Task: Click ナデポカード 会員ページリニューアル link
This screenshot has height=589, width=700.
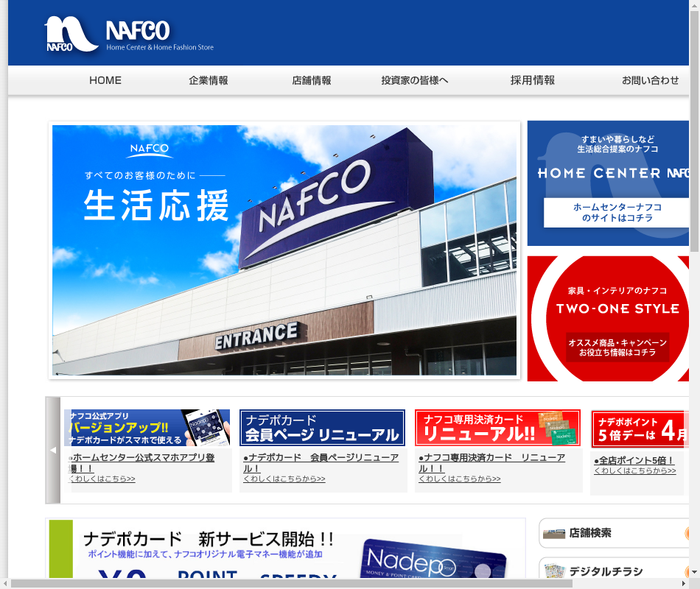Action: click(321, 462)
